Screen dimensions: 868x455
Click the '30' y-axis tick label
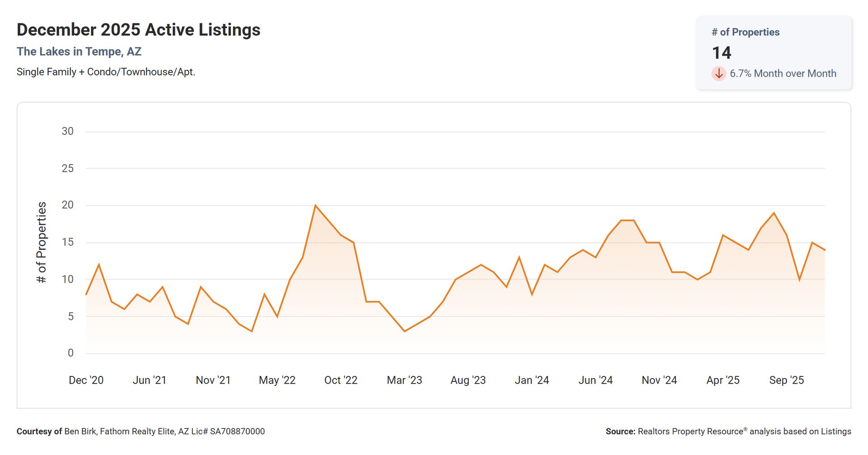(x=67, y=131)
